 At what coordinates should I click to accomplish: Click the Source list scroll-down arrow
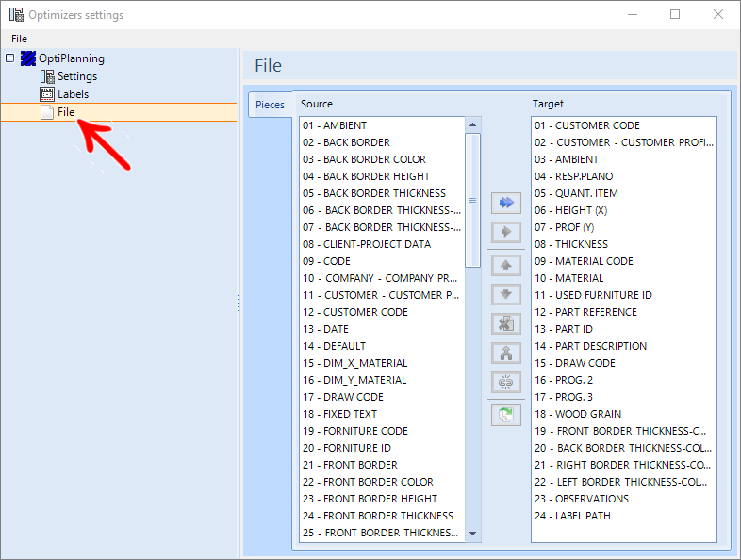(x=472, y=534)
